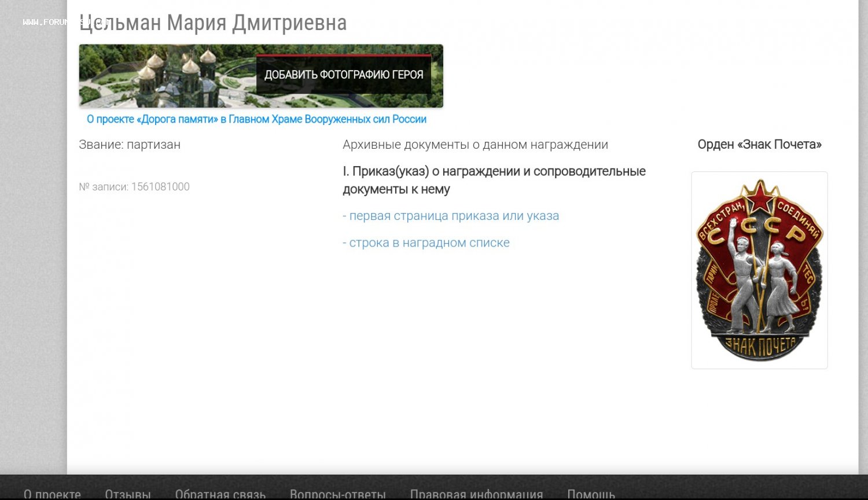This screenshot has height=500, width=868.
Task: Open 'Отзывы' footer menu item
Action: tap(128, 494)
